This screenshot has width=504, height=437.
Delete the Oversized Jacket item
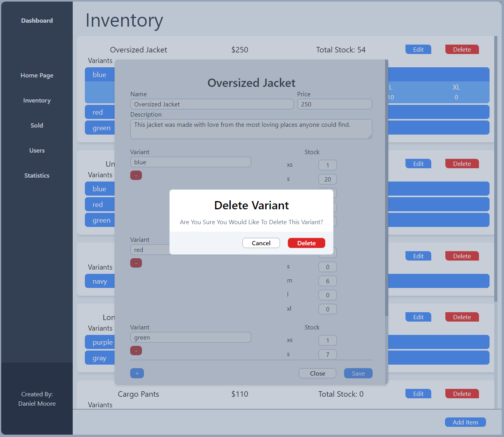click(x=462, y=49)
